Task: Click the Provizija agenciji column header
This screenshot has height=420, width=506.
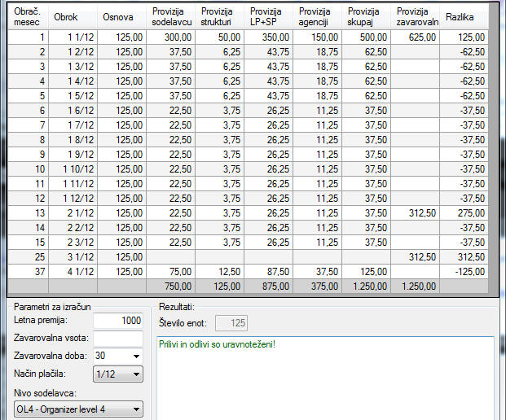Action: click(x=318, y=16)
